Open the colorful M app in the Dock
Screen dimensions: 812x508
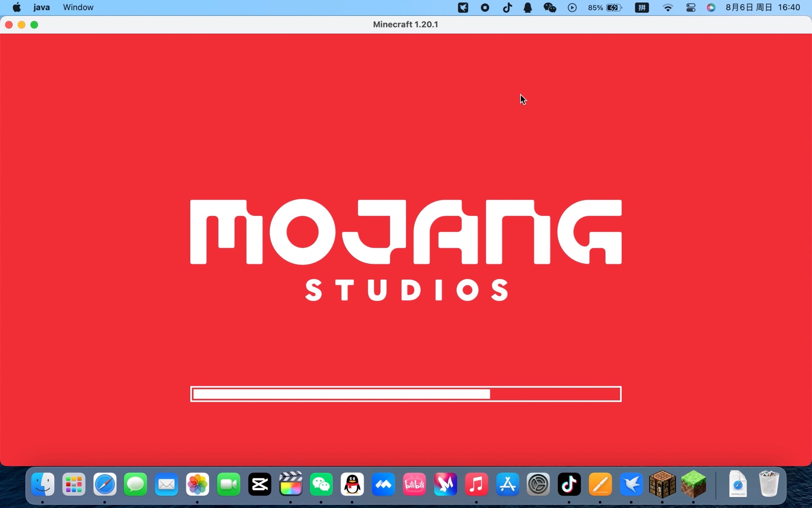click(445, 484)
